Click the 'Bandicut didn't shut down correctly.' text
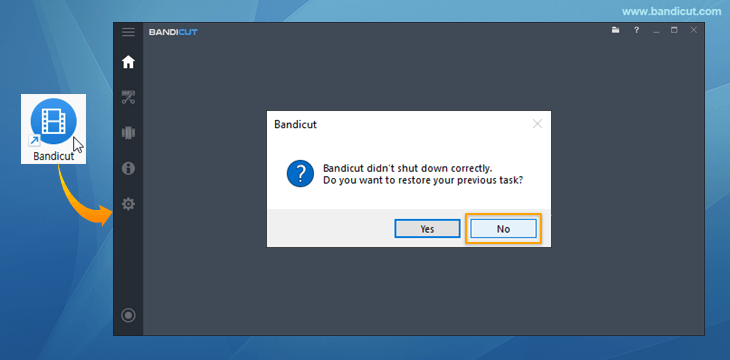The image size is (730, 360). [x=407, y=168]
